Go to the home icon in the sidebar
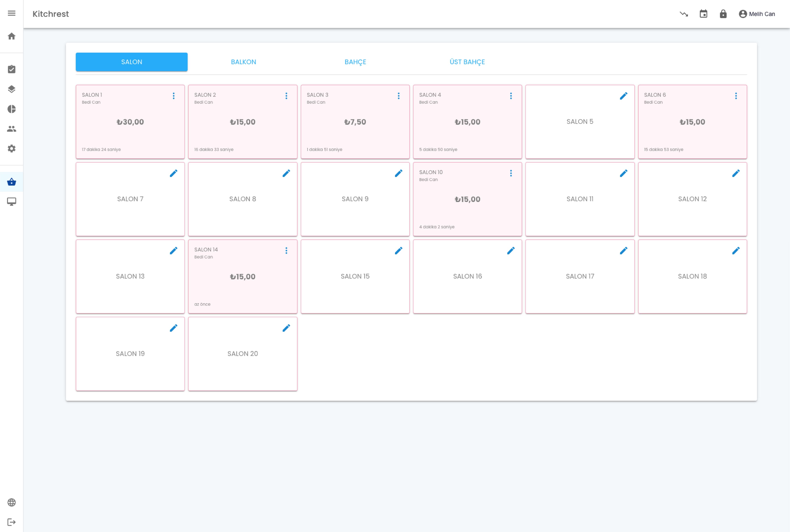 (12, 36)
